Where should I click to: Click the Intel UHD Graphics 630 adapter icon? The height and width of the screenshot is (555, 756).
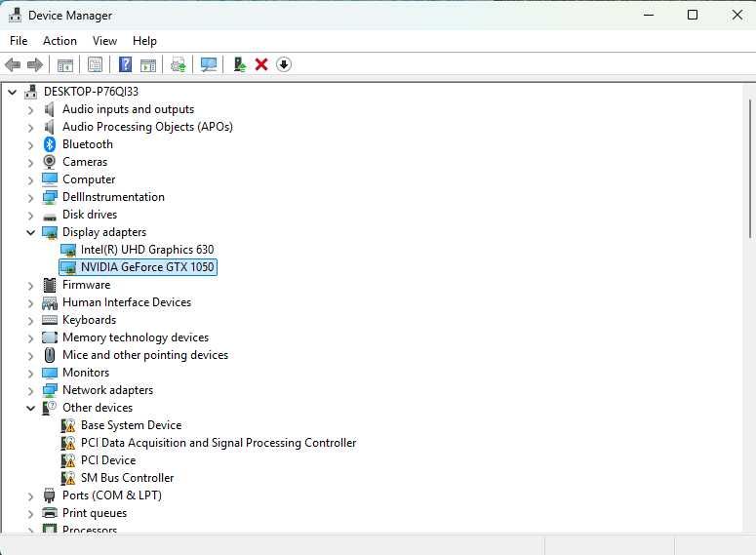[68, 250]
